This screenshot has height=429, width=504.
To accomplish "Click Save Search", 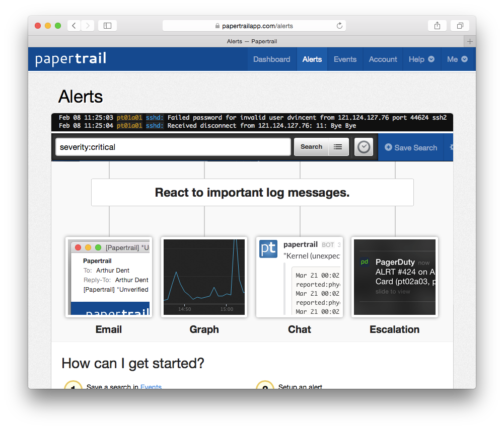I will click(411, 147).
